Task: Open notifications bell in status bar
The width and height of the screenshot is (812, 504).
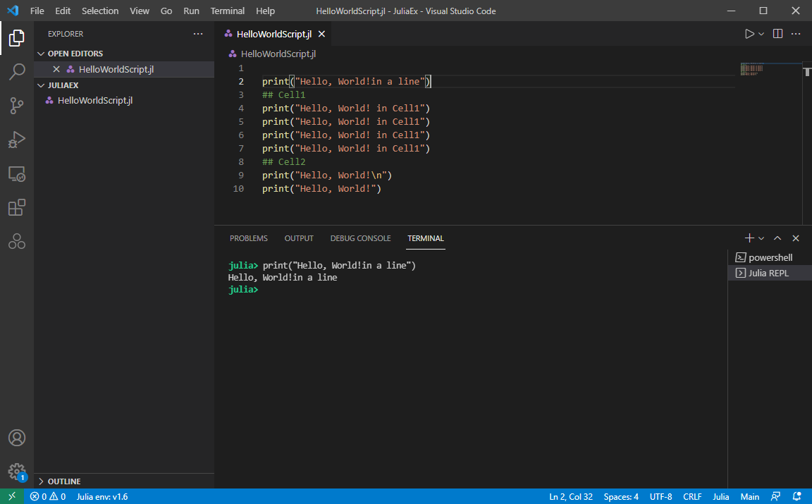Action: point(797,496)
